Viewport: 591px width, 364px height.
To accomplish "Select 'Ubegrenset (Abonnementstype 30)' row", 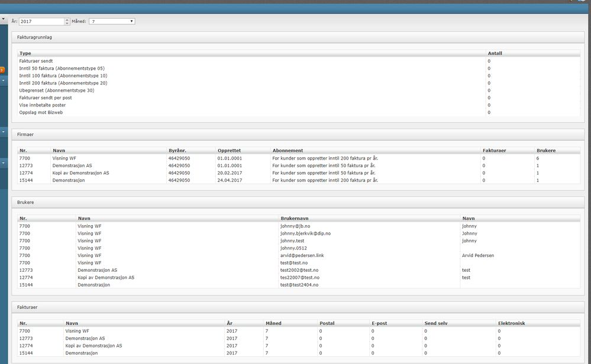I will [x=299, y=90].
